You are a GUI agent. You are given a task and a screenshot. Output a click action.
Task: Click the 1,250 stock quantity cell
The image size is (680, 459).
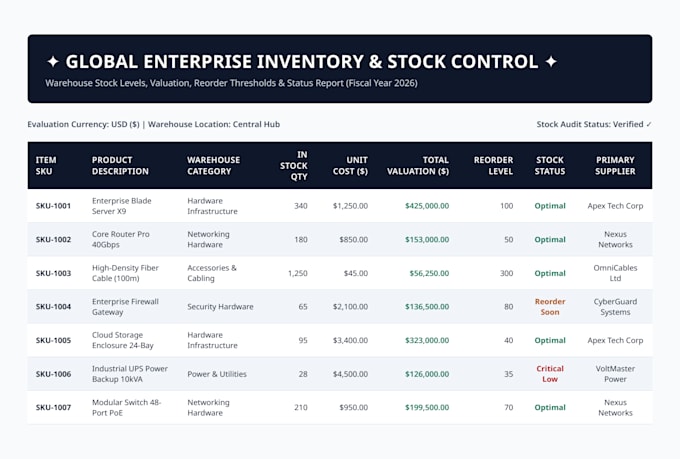click(x=298, y=273)
